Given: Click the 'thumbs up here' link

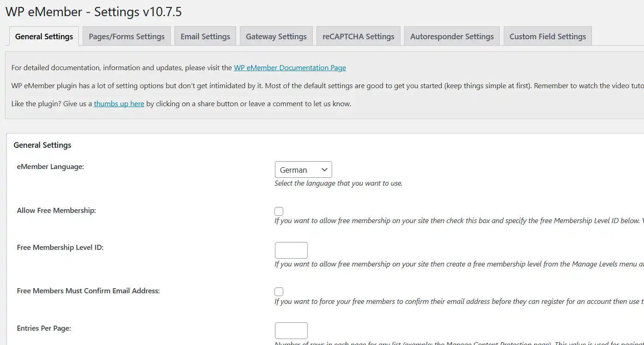Looking at the screenshot, I should tap(119, 104).
